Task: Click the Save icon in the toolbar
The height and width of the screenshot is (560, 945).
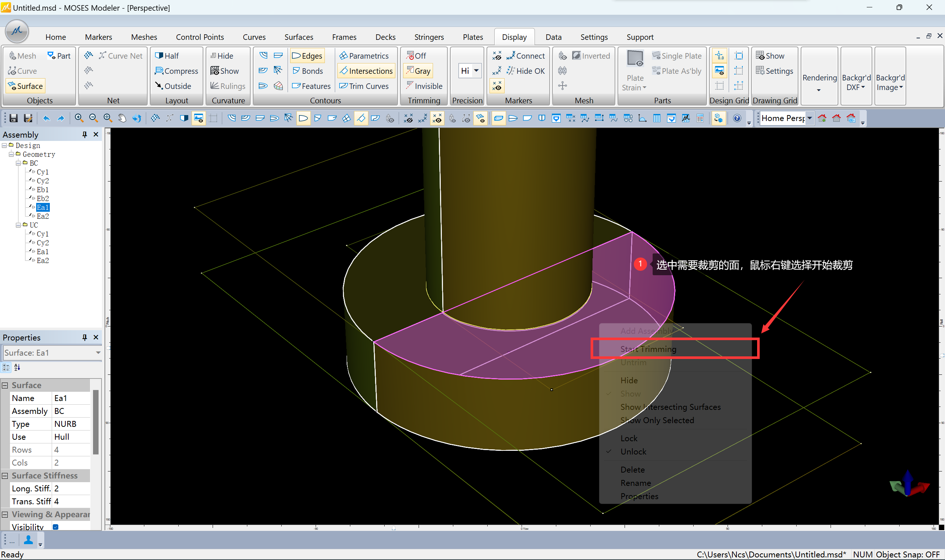Action: pos(14,118)
